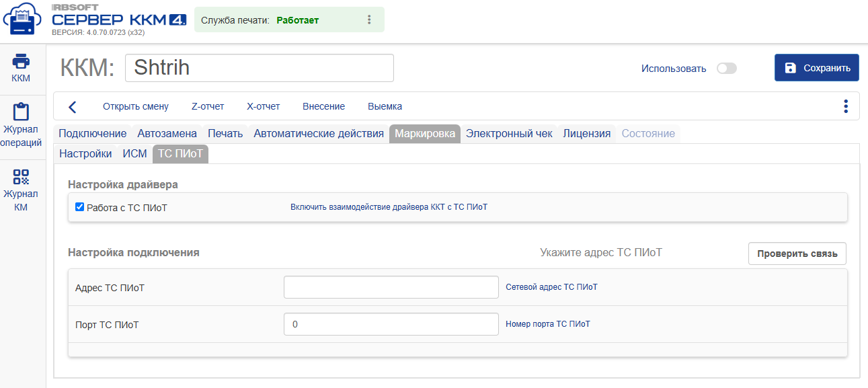This screenshot has height=388, width=868.
Task: Run the Z-отчет command
Action: pos(208,106)
